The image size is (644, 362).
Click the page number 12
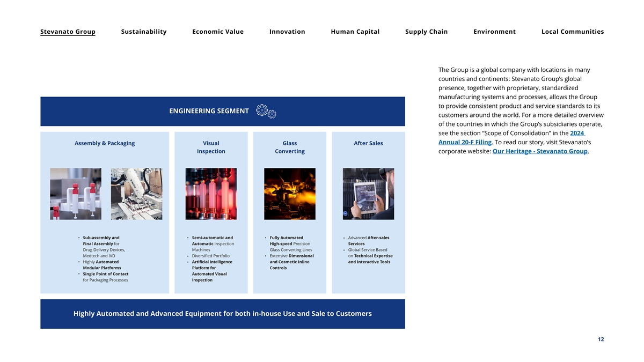[601, 339]
